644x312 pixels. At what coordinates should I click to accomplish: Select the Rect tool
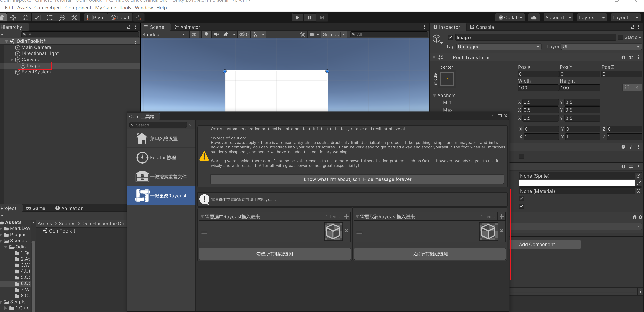tap(50, 18)
